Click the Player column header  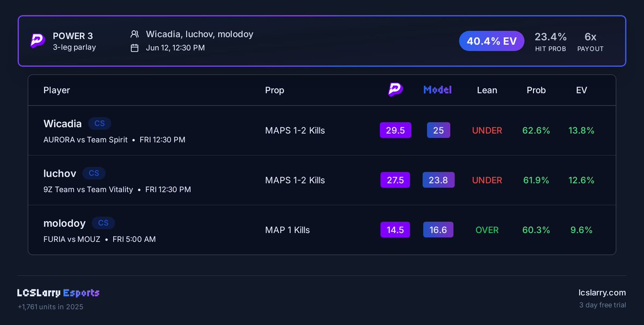57,90
